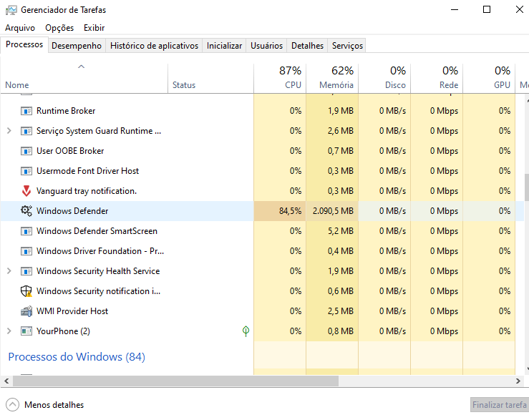Click the horizontal scrollbar right arrow
This screenshot has width=529, height=420.
pos(518,381)
